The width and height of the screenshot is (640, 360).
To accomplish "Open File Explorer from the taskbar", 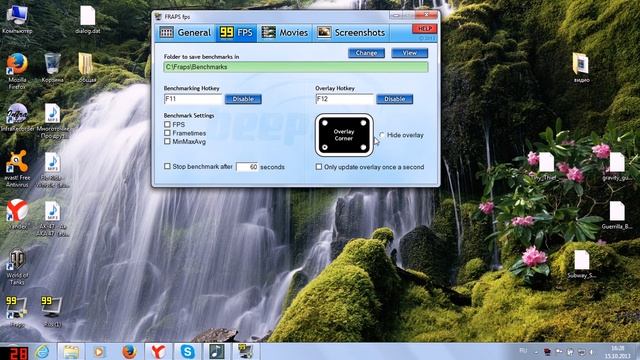I will pyautogui.click(x=71, y=351).
